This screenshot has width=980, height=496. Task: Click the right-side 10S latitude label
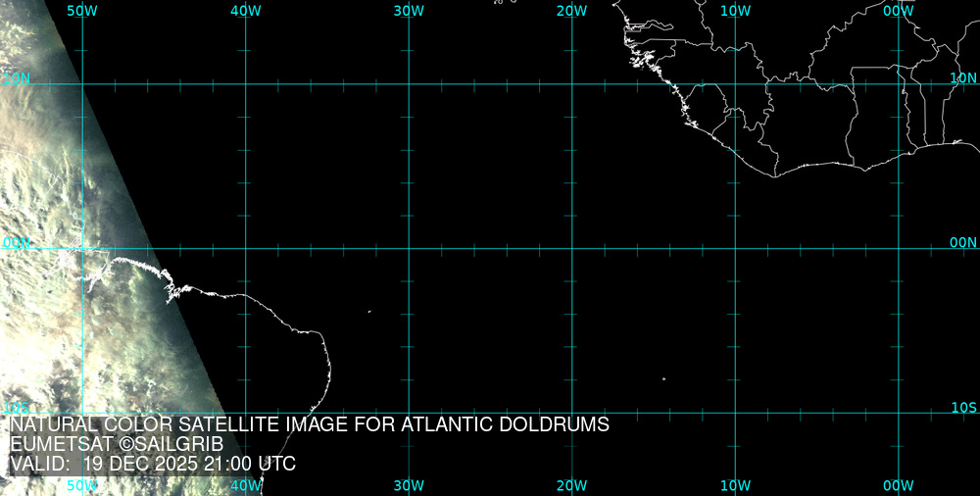tap(964, 407)
